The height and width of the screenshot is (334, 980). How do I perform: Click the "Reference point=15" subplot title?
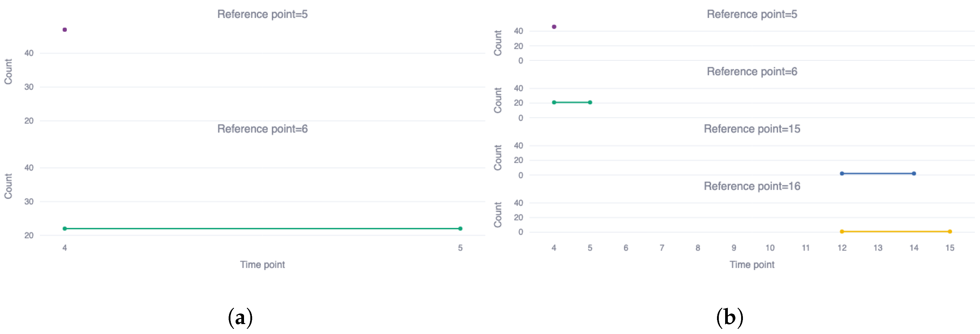click(752, 129)
